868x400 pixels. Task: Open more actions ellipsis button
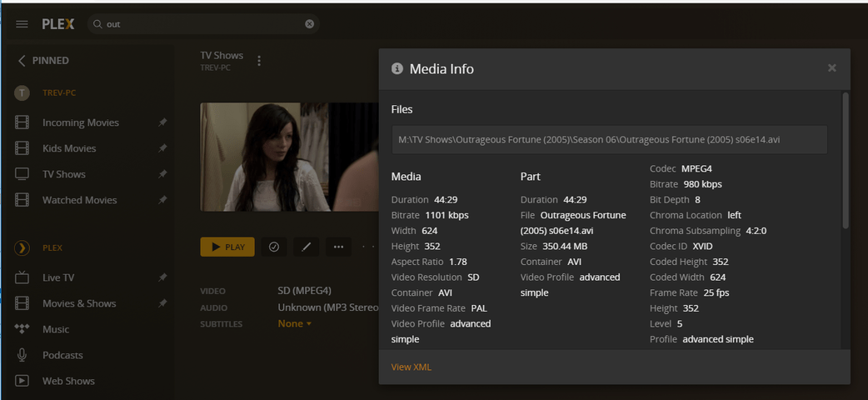[x=339, y=247]
